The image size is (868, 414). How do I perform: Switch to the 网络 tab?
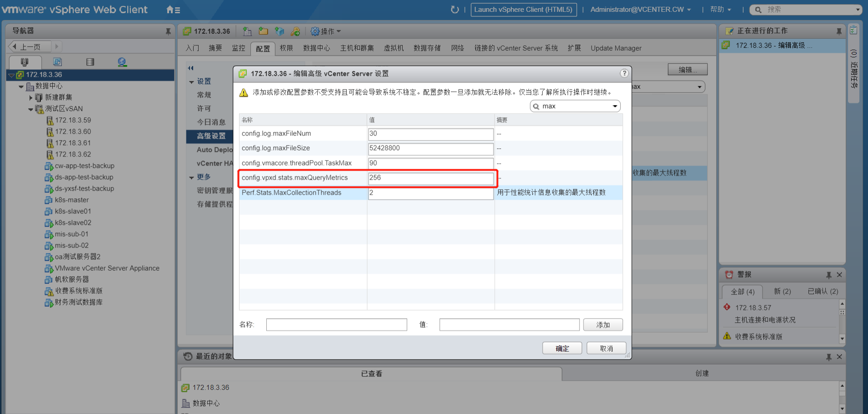(458, 48)
